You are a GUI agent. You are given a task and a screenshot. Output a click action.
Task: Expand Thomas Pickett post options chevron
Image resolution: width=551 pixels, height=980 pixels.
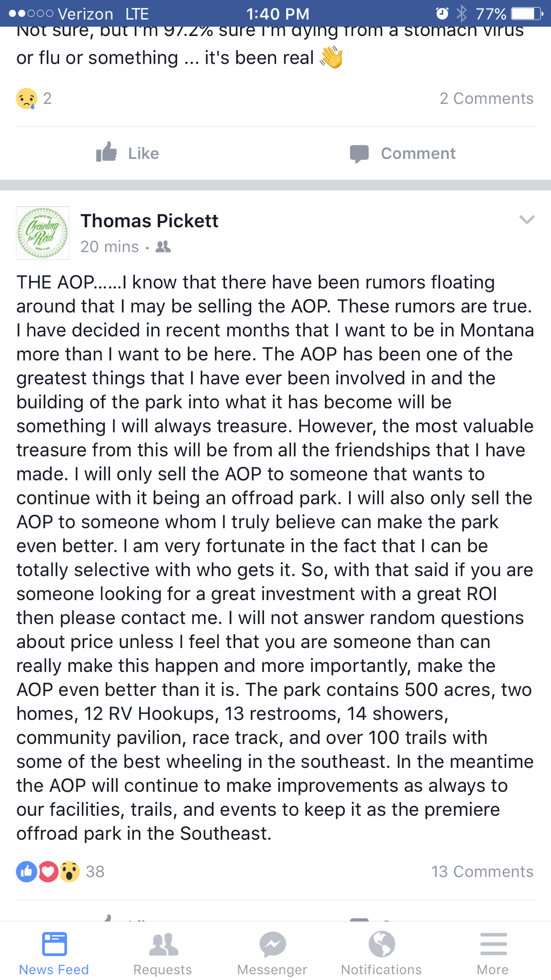pos(527,220)
